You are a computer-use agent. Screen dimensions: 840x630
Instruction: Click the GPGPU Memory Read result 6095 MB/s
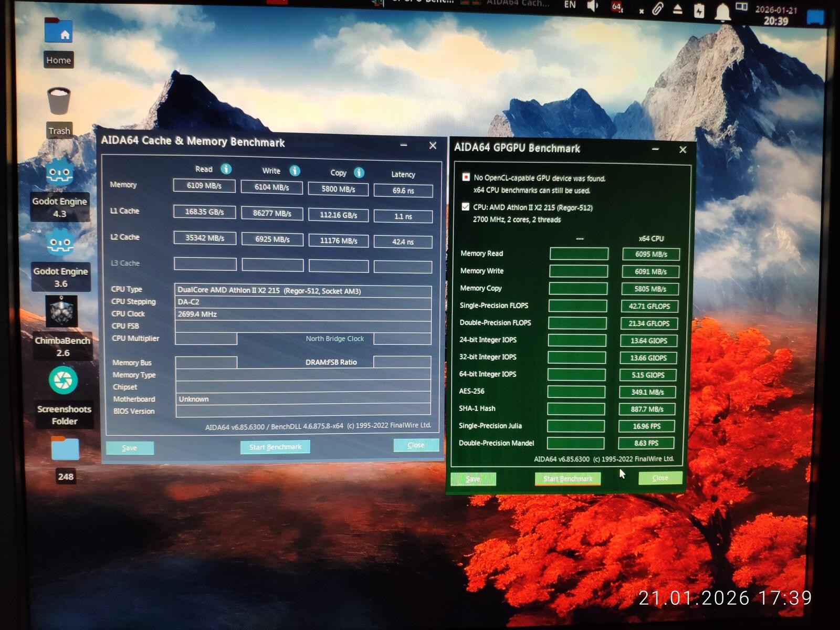651,254
